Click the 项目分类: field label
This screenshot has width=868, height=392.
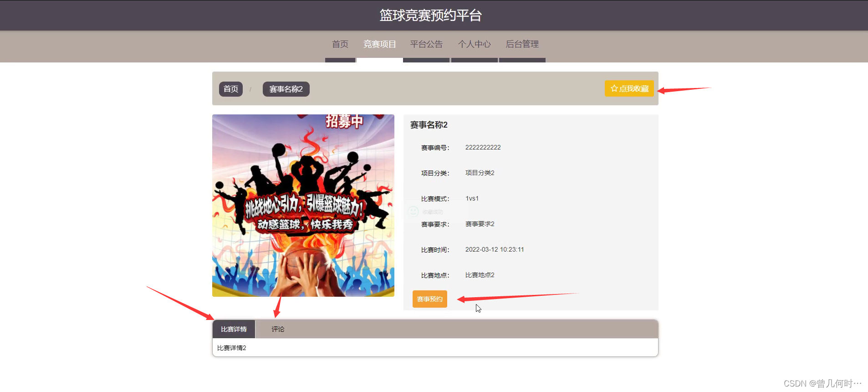point(435,173)
